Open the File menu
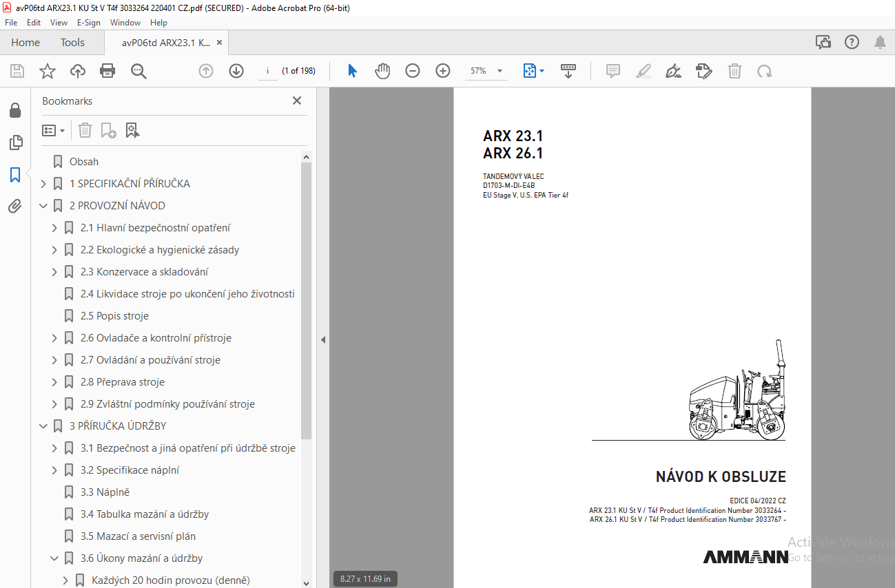 pyautogui.click(x=11, y=23)
